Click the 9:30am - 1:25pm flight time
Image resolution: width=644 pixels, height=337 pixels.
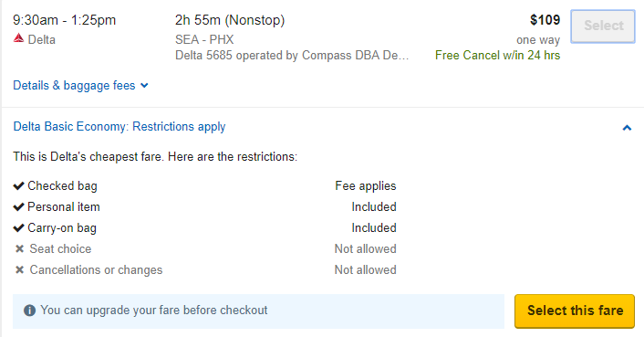65,20
